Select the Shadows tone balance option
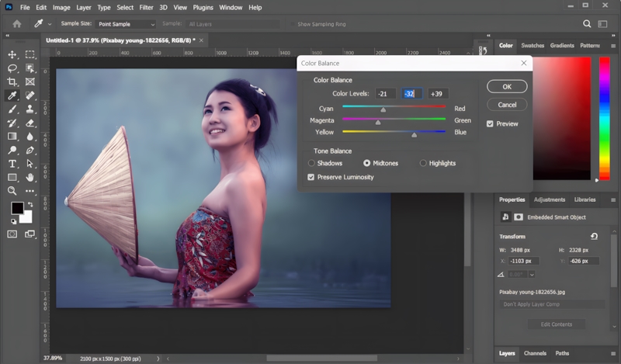621x364 pixels. (312, 163)
